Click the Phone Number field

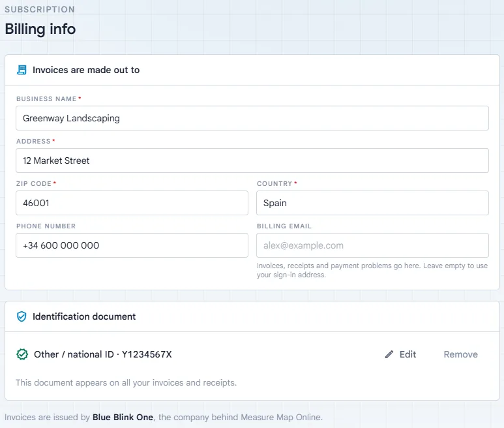132,245
